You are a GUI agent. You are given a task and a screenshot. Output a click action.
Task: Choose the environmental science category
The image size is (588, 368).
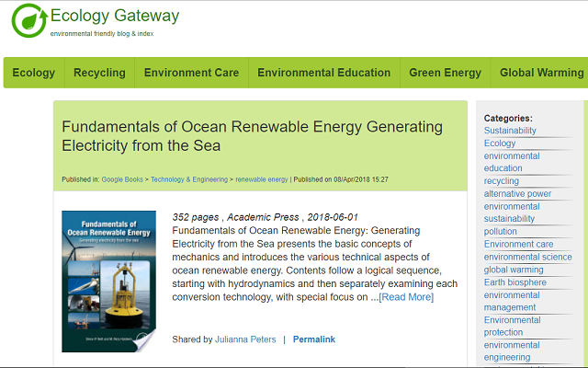pos(528,257)
